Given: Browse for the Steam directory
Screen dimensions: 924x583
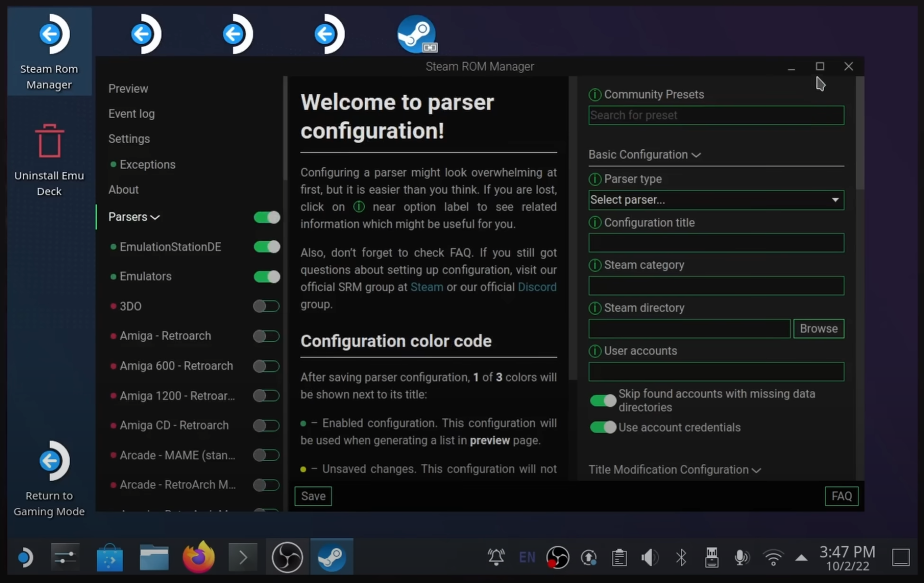Looking at the screenshot, I should tap(819, 329).
